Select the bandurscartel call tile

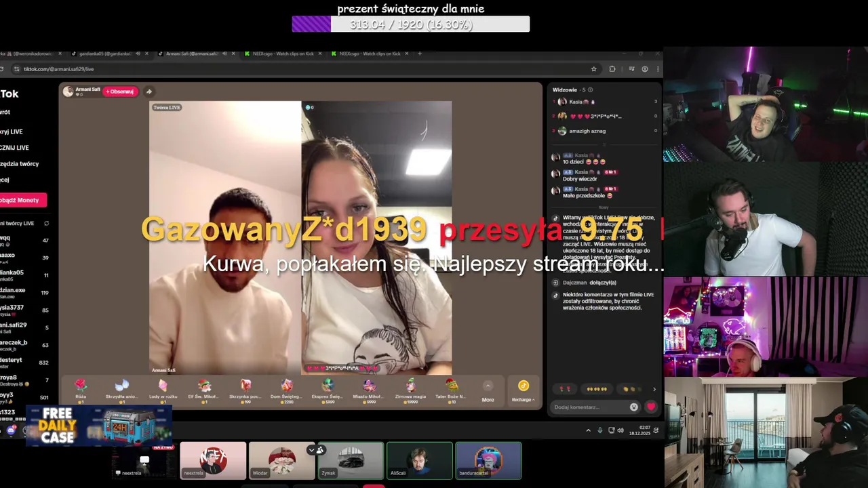488,461
